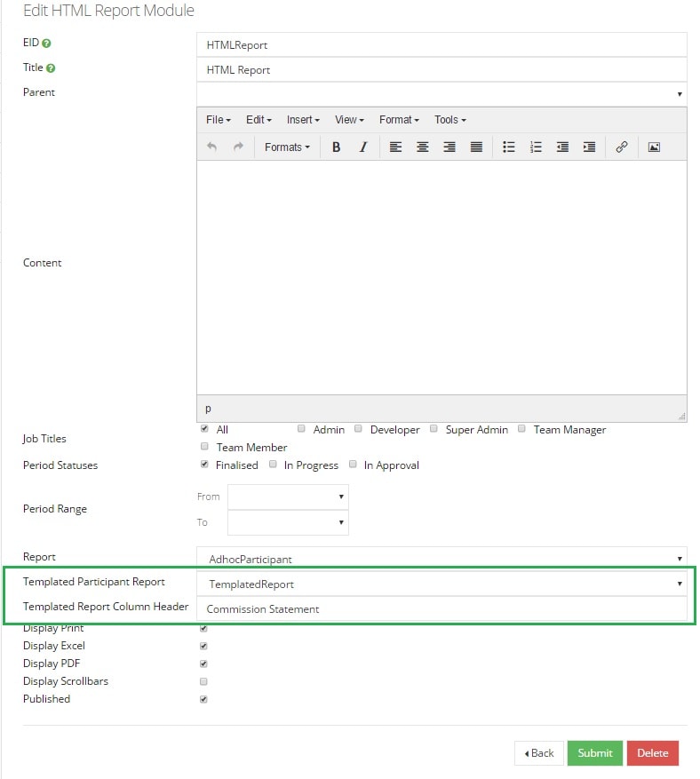Open the Formats dropdown in editor
700x779 pixels.
tap(287, 147)
